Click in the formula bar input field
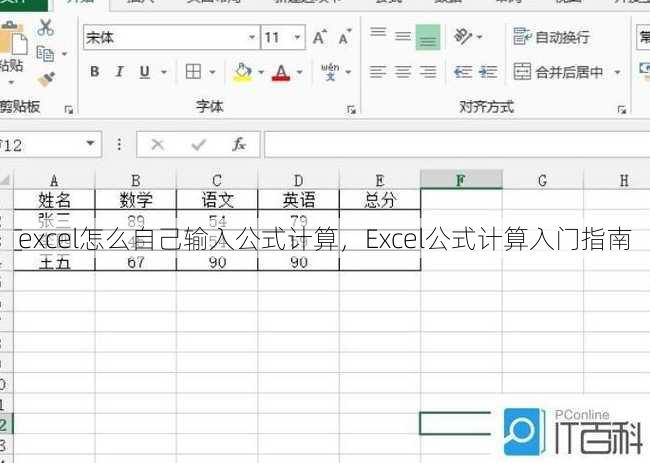The image size is (650, 463). coord(457,144)
